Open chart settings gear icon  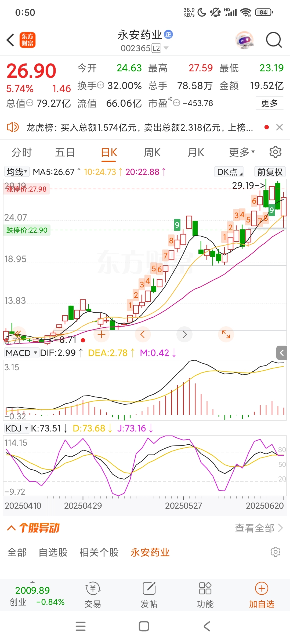coord(275,152)
